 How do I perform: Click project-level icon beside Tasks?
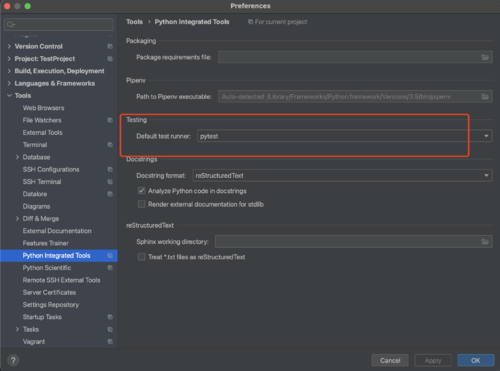point(110,329)
